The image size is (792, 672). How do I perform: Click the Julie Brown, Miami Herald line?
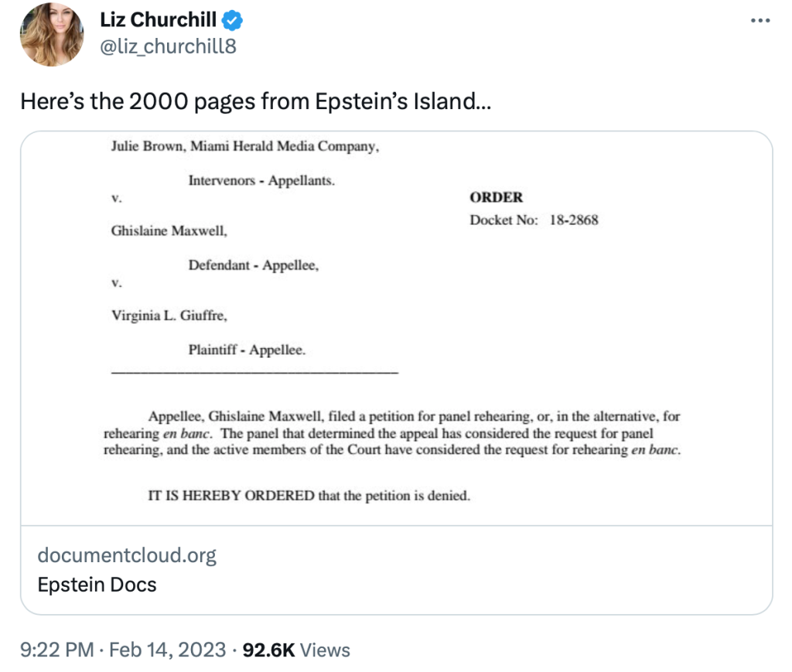coord(245,145)
